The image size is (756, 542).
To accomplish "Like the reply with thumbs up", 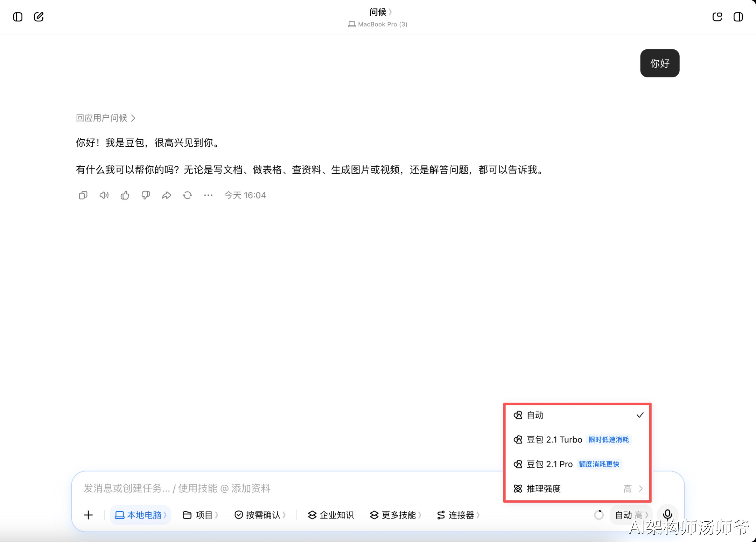I will pyautogui.click(x=125, y=195).
